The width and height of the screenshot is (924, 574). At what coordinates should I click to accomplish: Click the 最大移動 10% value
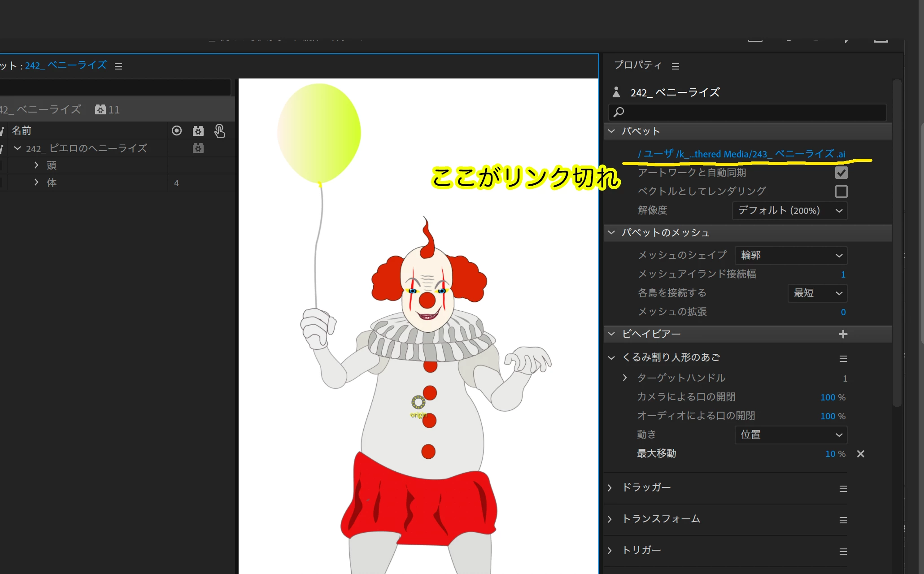tap(830, 454)
